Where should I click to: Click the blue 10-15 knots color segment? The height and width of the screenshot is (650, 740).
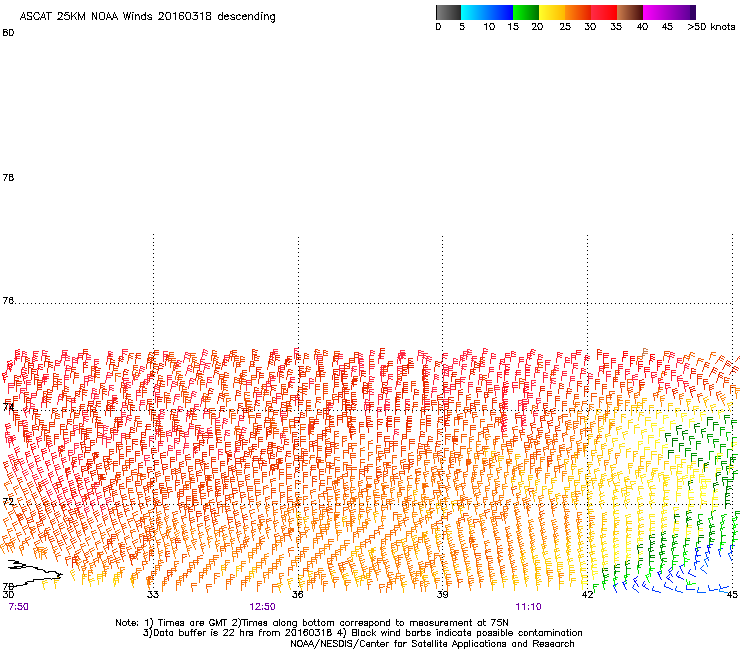click(x=500, y=12)
